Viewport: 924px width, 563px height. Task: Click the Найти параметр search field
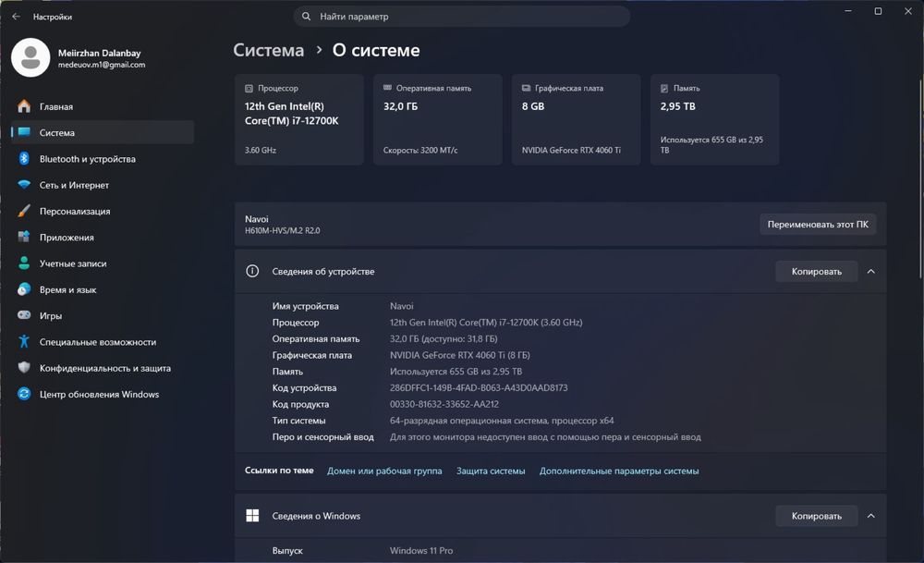coord(461,17)
